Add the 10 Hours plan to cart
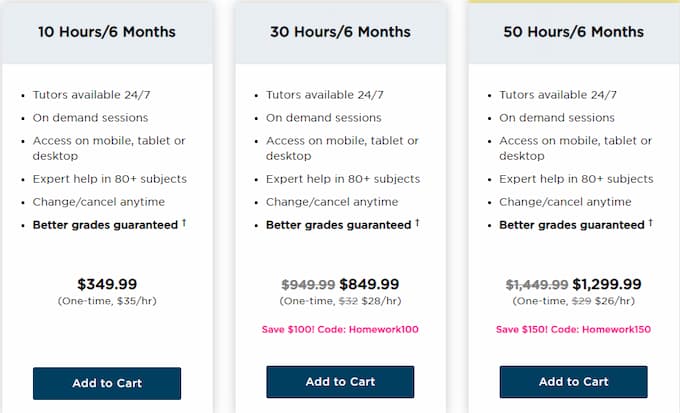Image resolution: width=680 pixels, height=413 pixels. tap(107, 384)
